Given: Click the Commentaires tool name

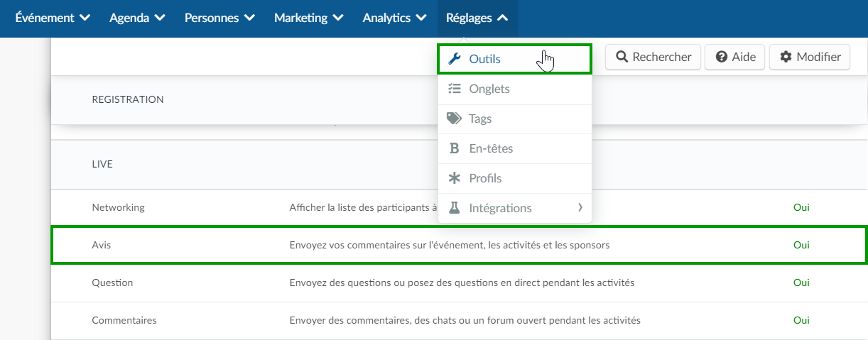Looking at the screenshot, I should coord(124,320).
